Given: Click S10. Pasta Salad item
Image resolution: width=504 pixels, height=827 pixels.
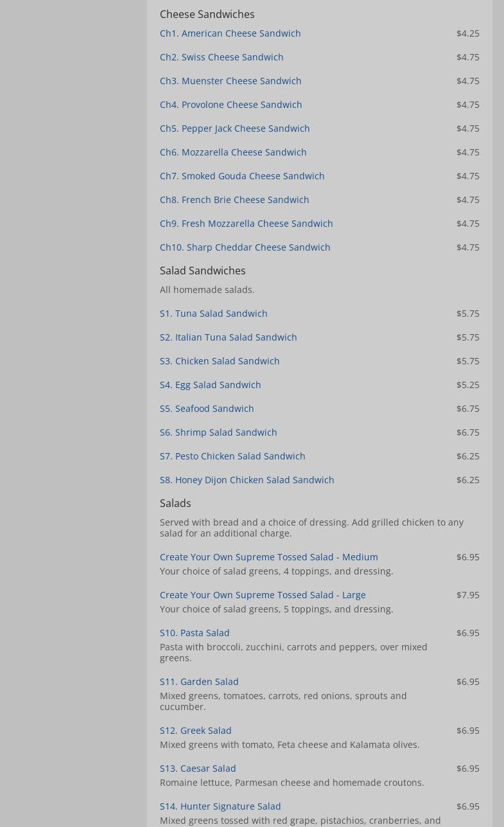Looking at the screenshot, I should pyautogui.click(x=195, y=633).
